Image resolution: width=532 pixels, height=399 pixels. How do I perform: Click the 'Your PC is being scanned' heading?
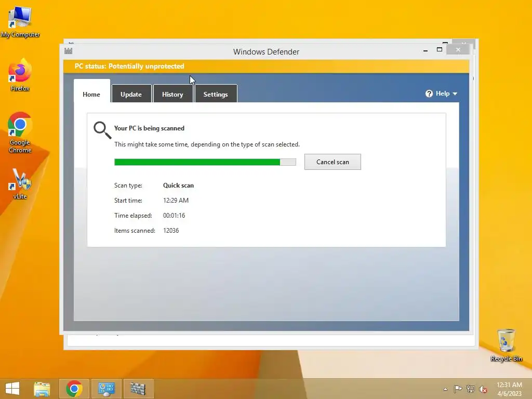click(149, 128)
